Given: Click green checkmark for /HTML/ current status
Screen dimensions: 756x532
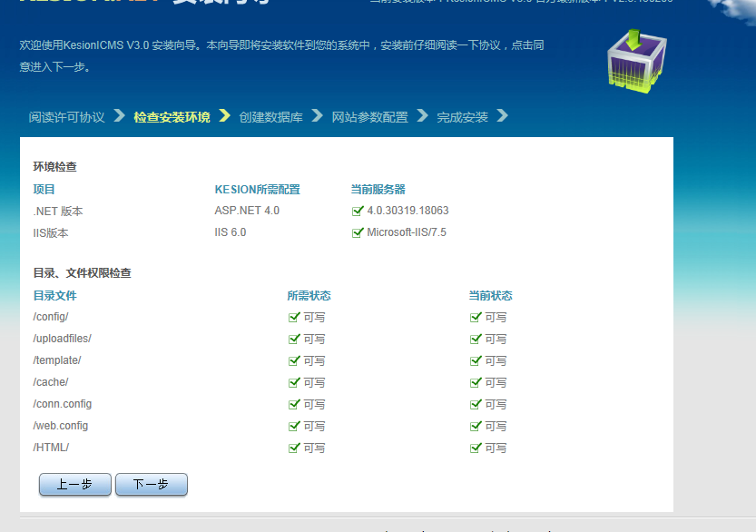Looking at the screenshot, I should (476, 448).
